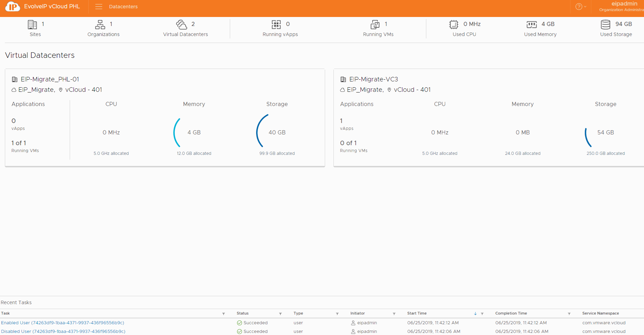
Task: Sort by the Status column header
Action: pos(243,313)
